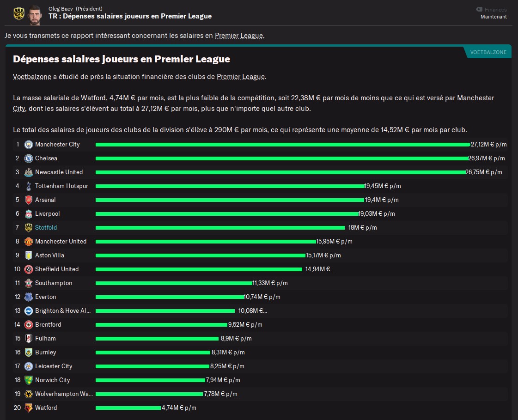Open the Liverpool club name

(x=48, y=214)
